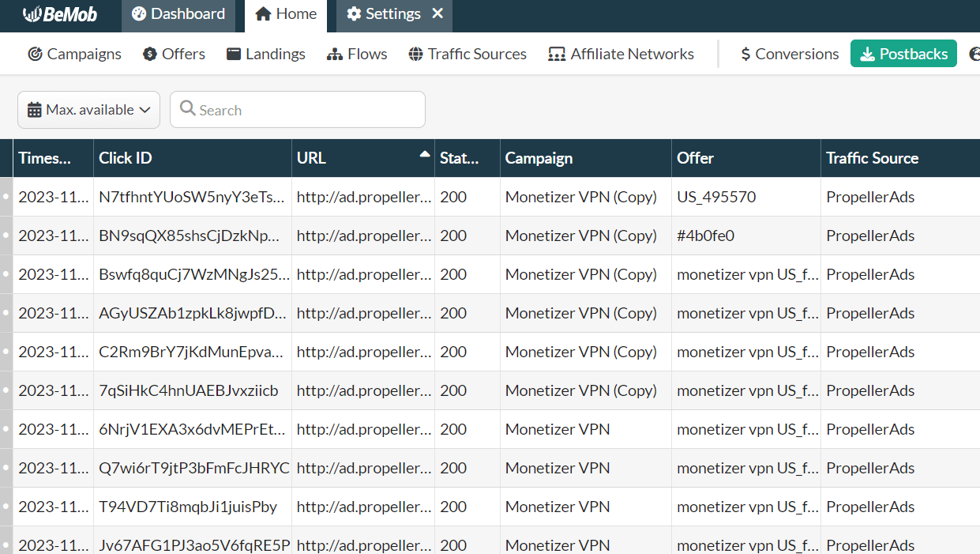The width and height of the screenshot is (980, 554).
Task: Sort by the Traffic Source column header
Action: tap(900, 158)
